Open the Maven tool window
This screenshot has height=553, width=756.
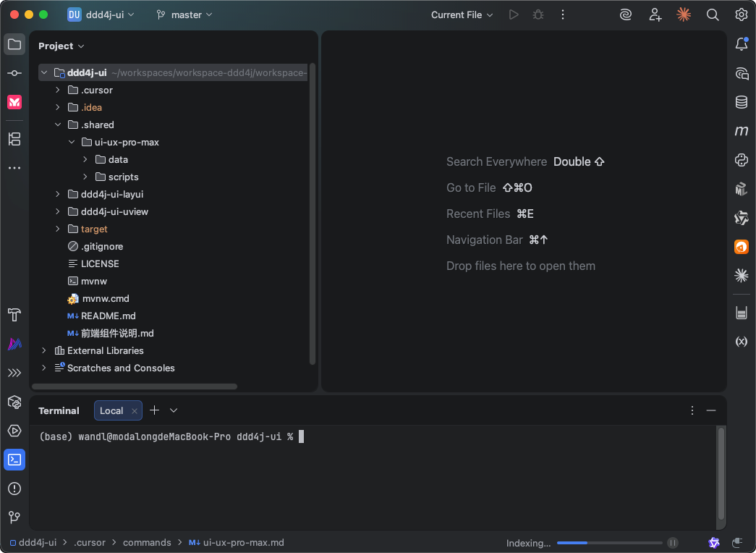click(741, 131)
